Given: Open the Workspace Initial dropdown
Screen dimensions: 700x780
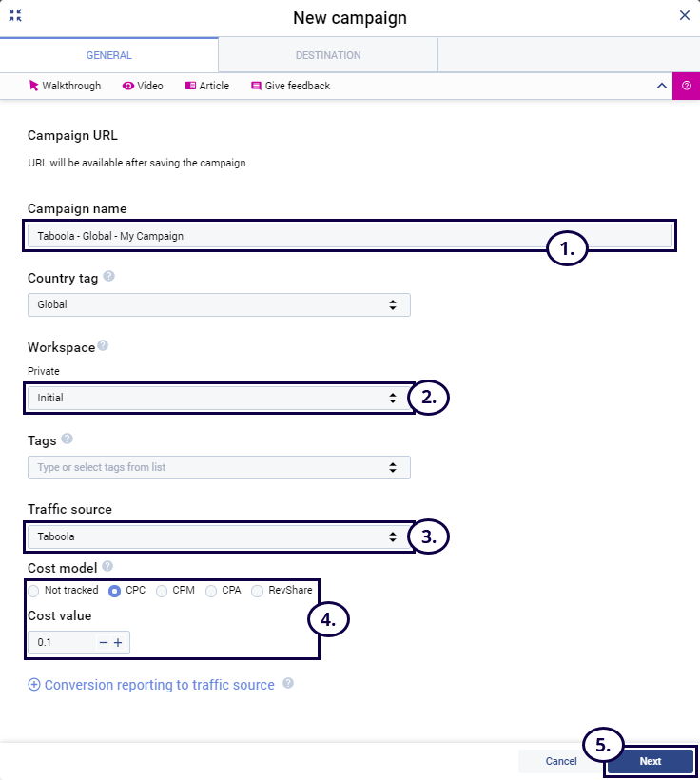Looking at the screenshot, I should (214, 398).
